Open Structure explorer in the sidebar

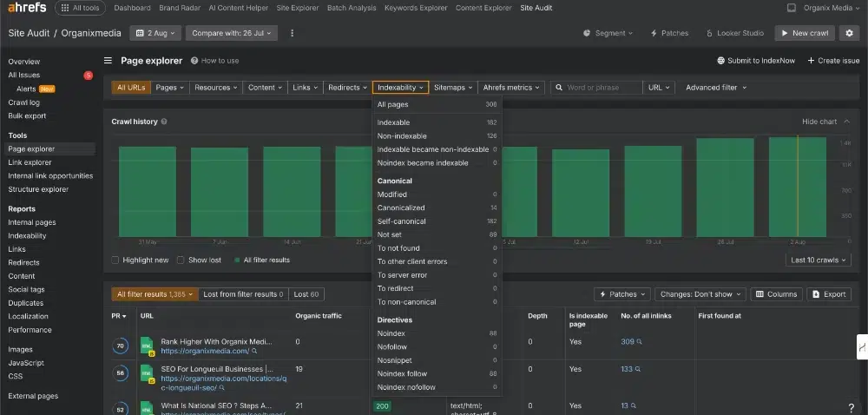(x=38, y=189)
